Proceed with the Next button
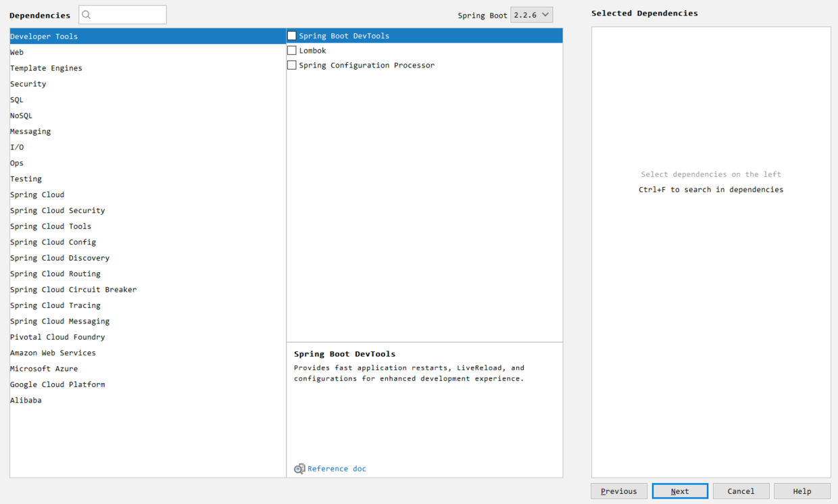Image resolution: width=838 pixels, height=504 pixels. 680,491
